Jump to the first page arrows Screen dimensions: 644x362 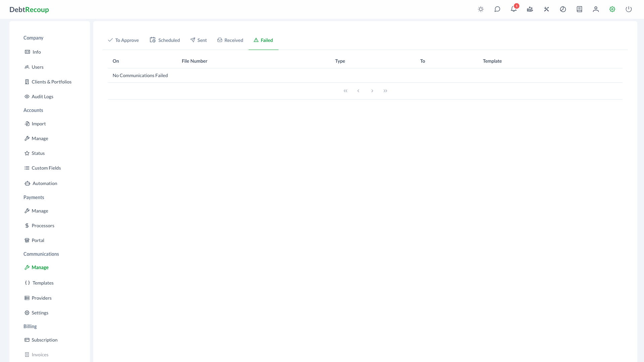click(x=345, y=91)
